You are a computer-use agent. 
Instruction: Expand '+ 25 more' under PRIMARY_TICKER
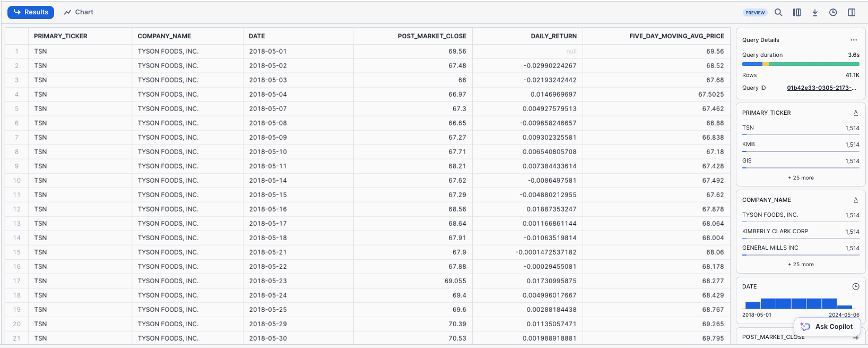801,178
